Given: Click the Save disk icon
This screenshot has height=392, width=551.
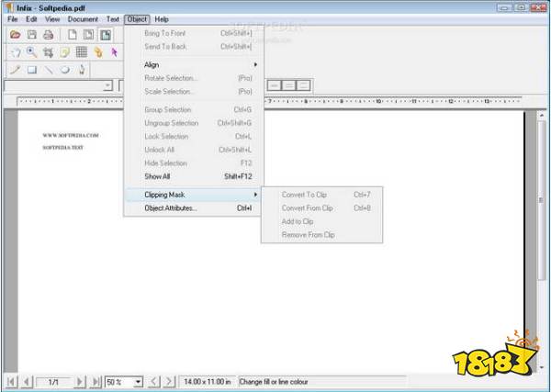Looking at the screenshot, I should [31, 35].
